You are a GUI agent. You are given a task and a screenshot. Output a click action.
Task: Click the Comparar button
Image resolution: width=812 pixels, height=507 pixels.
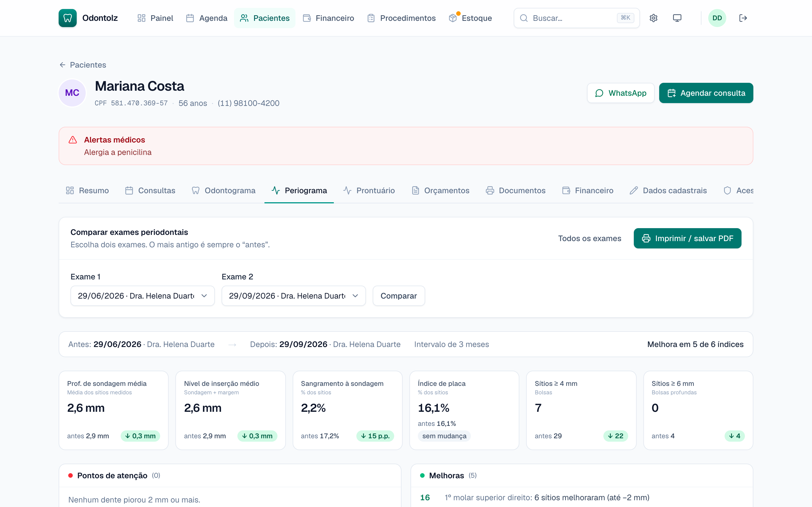[x=399, y=296]
